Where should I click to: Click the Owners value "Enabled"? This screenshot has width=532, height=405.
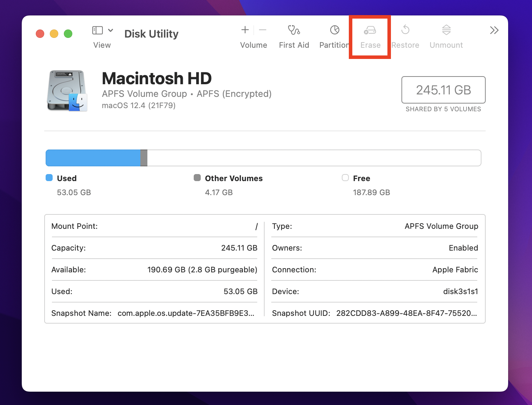[464, 248]
